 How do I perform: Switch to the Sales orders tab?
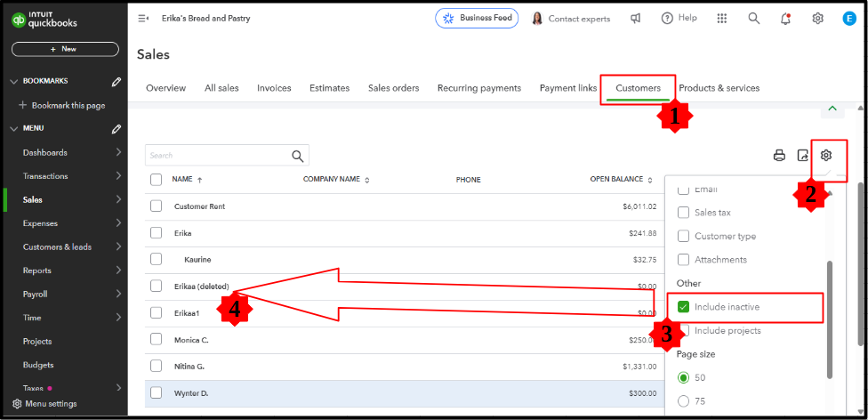tap(394, 88)
